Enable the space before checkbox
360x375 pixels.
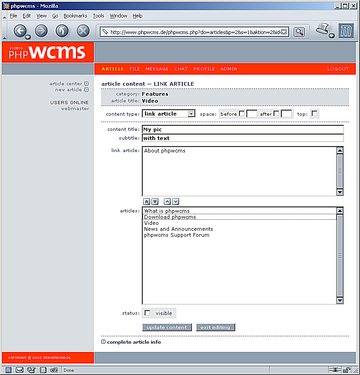pos(242,114)
